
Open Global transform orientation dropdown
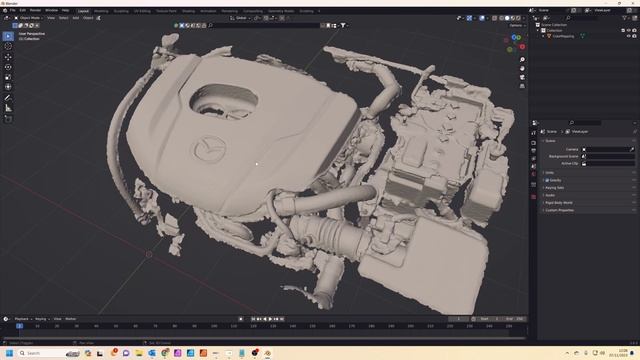pos(240,18)
